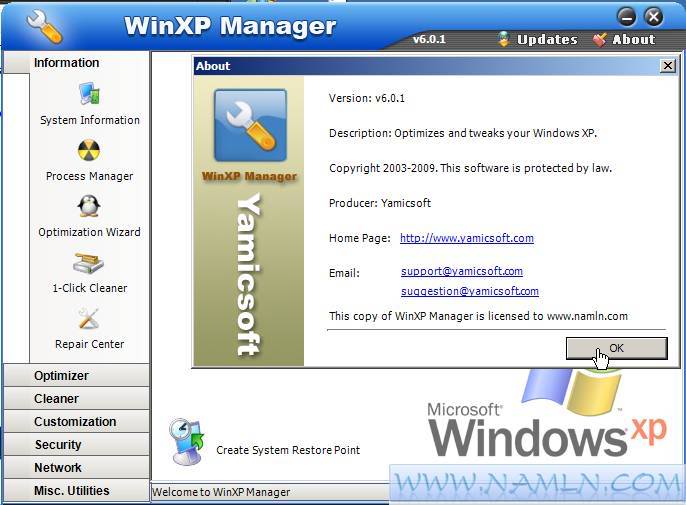Image resolution: width=686 pixels, height=505 pixels.
Task: Start the 1-Click Cleaner icon
Action: coord(88,263)
